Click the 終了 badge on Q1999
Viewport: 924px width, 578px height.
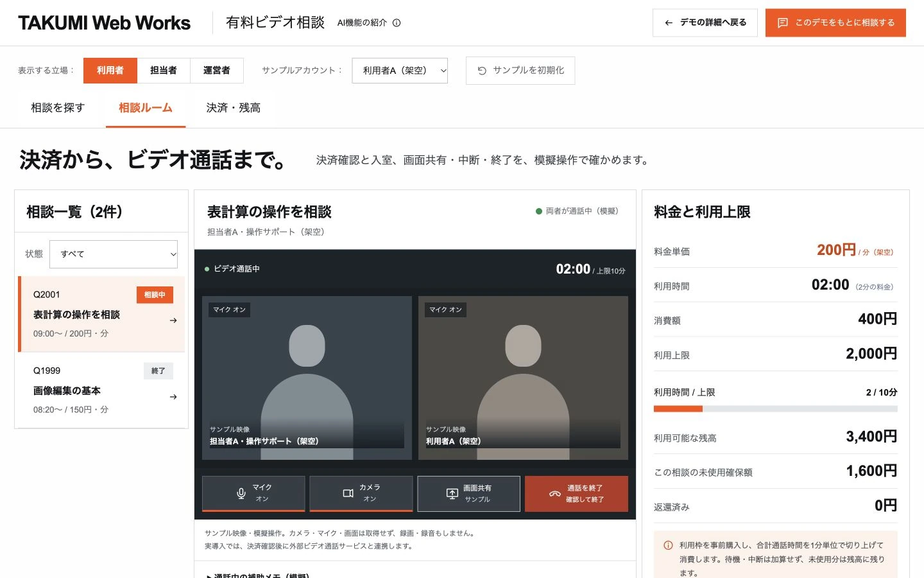tap(158, 371)
